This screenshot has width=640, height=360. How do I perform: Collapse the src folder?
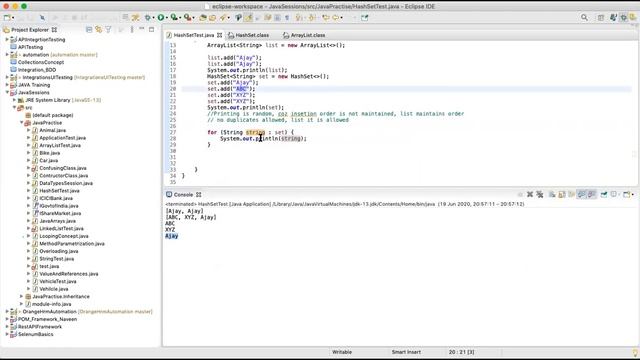click(x=14, y=108)
